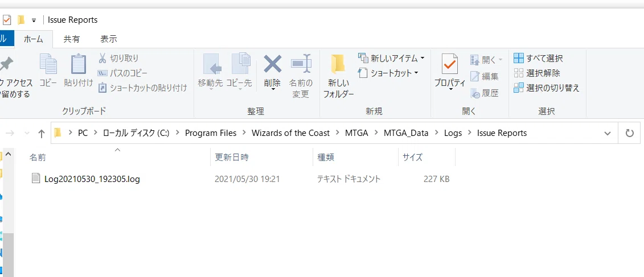Click the Cut (切り取り) scissors icon
This screenshot has width=644, height=277.
(102, 58)
